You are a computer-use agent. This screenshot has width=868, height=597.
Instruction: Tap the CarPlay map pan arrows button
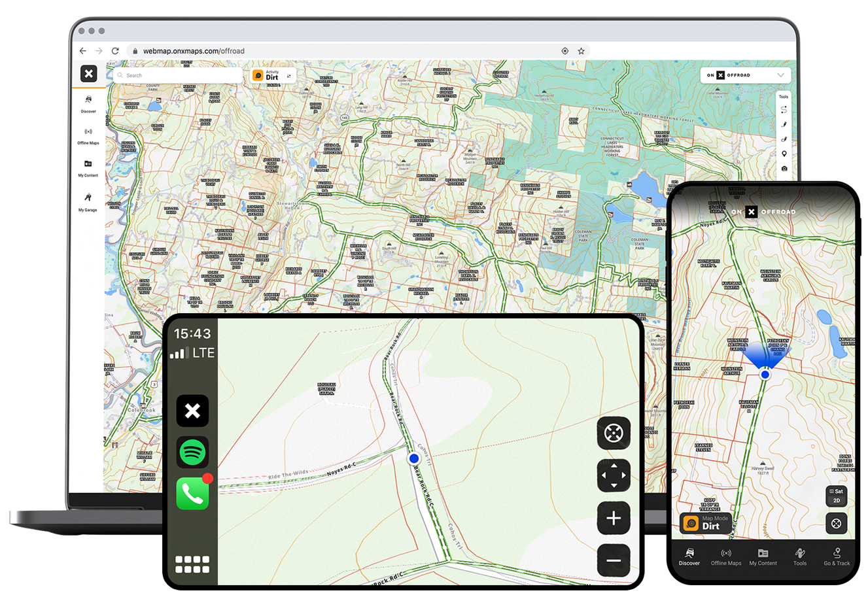[x=613, y=475]
